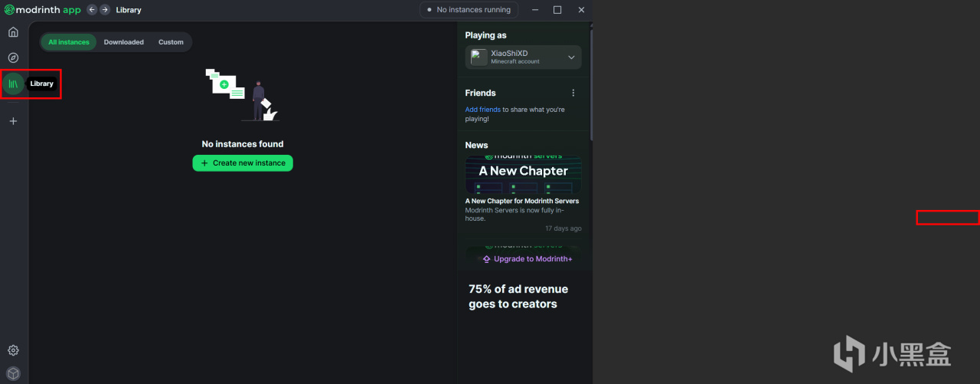Click the right sidebar scrollbar
The width and height of the screenshot is (980, 384).
point(591,84)
